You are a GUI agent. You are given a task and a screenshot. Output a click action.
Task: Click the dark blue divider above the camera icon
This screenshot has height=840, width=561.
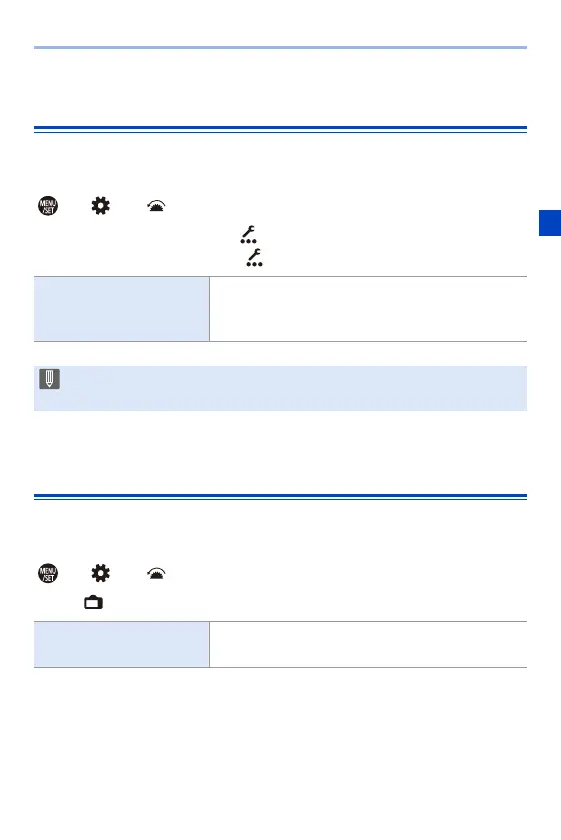tap(280, 497)
